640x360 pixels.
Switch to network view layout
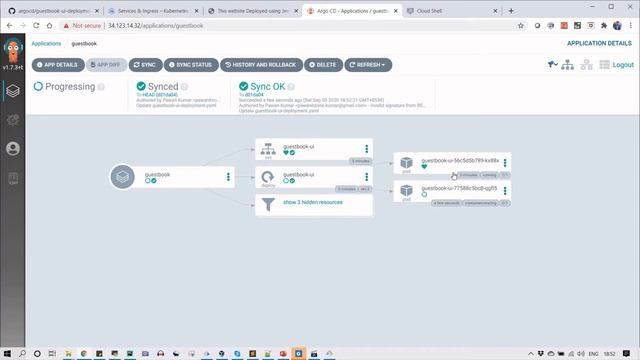[587, 64]
